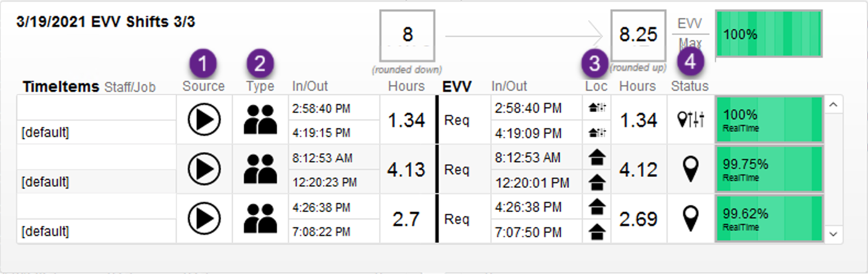Click the play source icon for the 2:58:40 PM shift
868x274 pixels.
[204, 119]
